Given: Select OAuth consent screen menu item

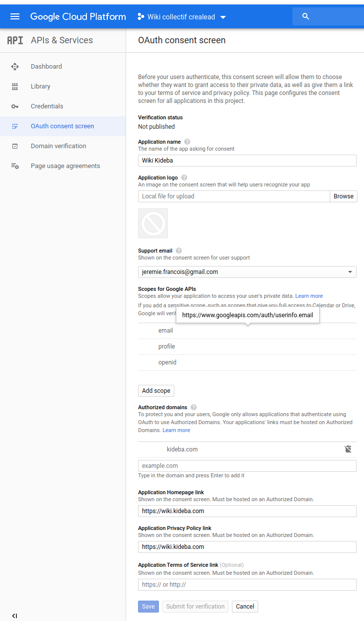Looking at the screenshot, I should 63,126.
